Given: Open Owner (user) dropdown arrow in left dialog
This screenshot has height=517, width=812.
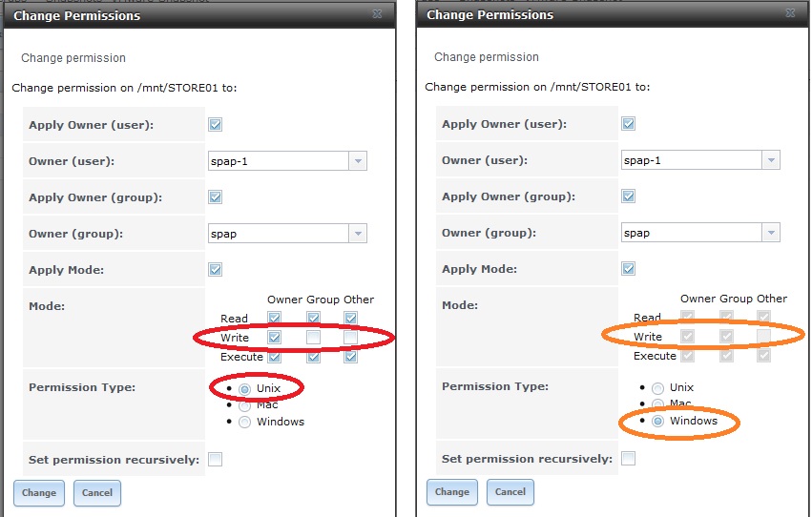Looking at the screenshot, I should [358, 161].
